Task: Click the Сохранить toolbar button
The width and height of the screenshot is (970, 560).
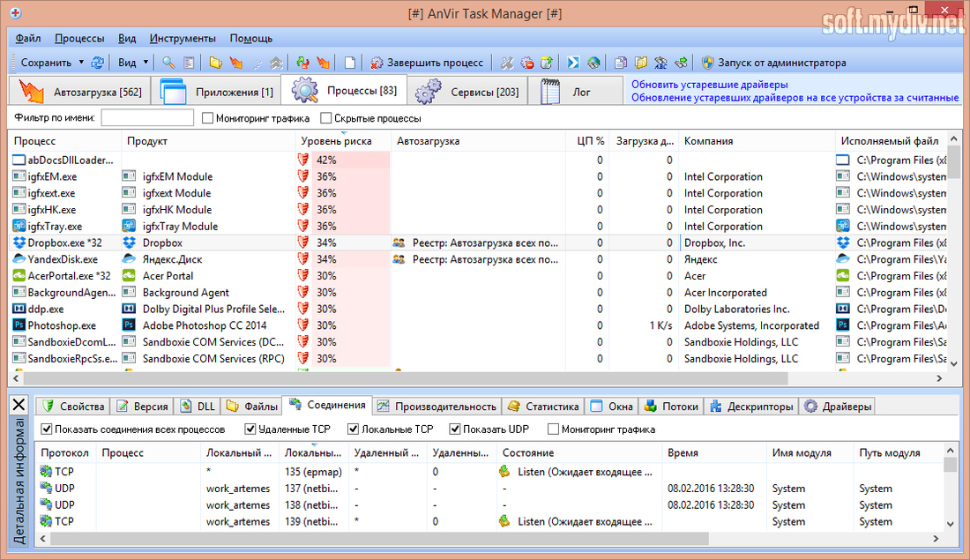Action: tap(45, 63)
